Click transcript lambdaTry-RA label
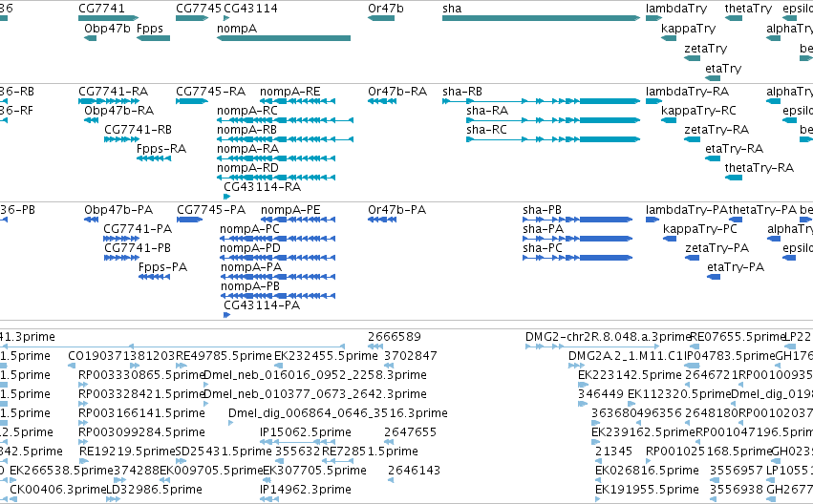Image resolution: width=813 pixels, height=504 pixels. coord(688,92)
